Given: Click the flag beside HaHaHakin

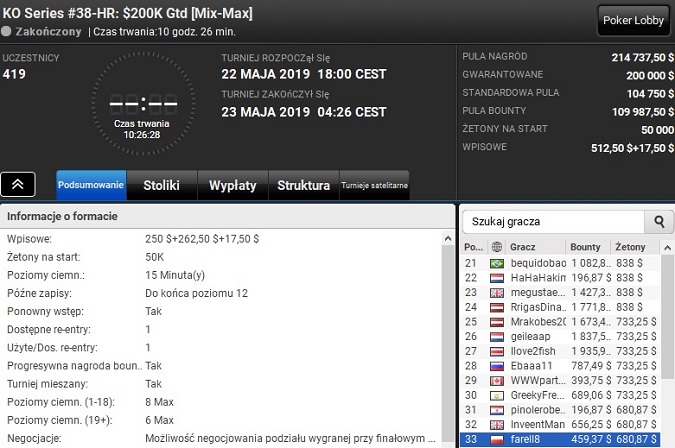Looking at the screenshot, I should 497,278.
